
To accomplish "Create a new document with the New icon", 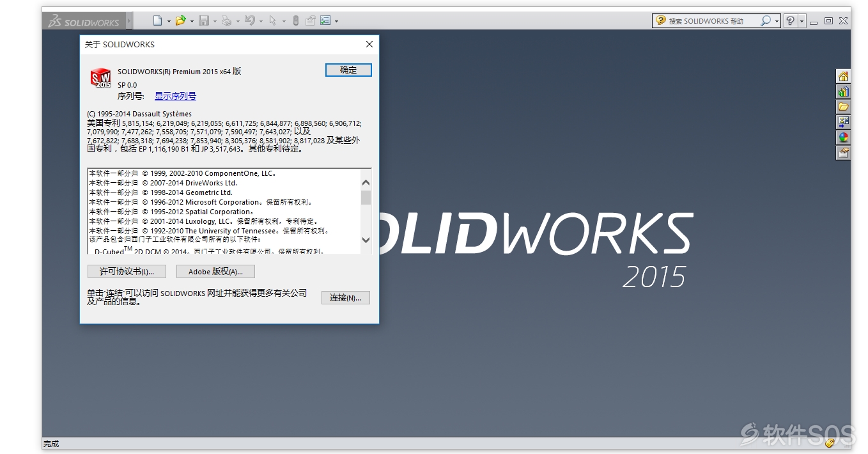I will pyautogui.click(x=158, y=21).
